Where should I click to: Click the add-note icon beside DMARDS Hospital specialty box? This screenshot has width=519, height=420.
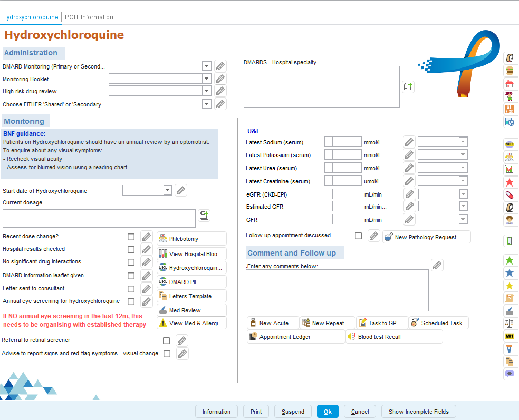click(408, 87)
